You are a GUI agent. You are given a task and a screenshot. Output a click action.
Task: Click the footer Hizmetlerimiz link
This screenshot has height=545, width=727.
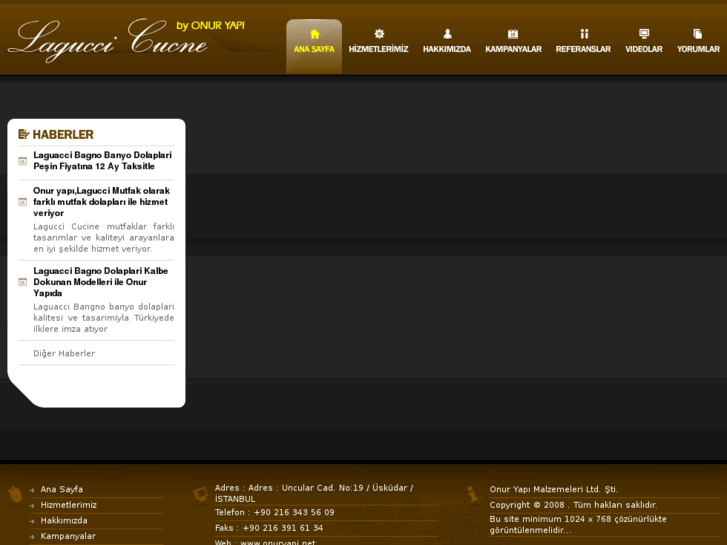click(69, 505)
